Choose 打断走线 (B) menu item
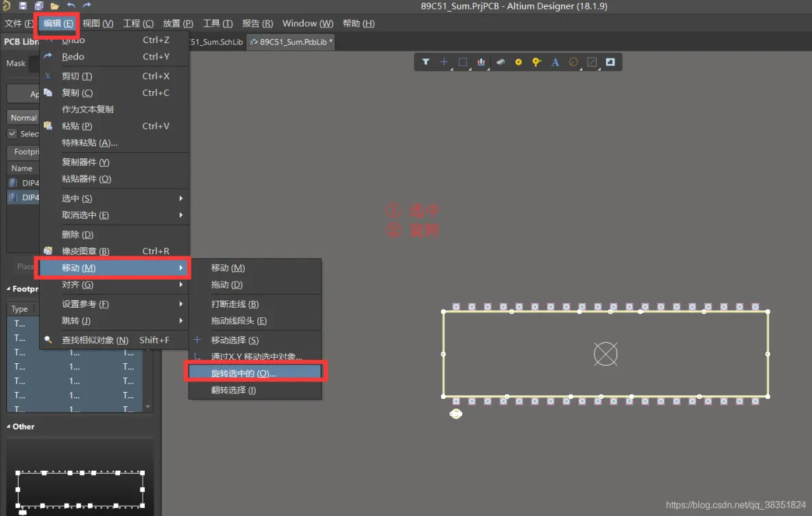Viewport: 812px width, 516px height. [x=255, y=304]
